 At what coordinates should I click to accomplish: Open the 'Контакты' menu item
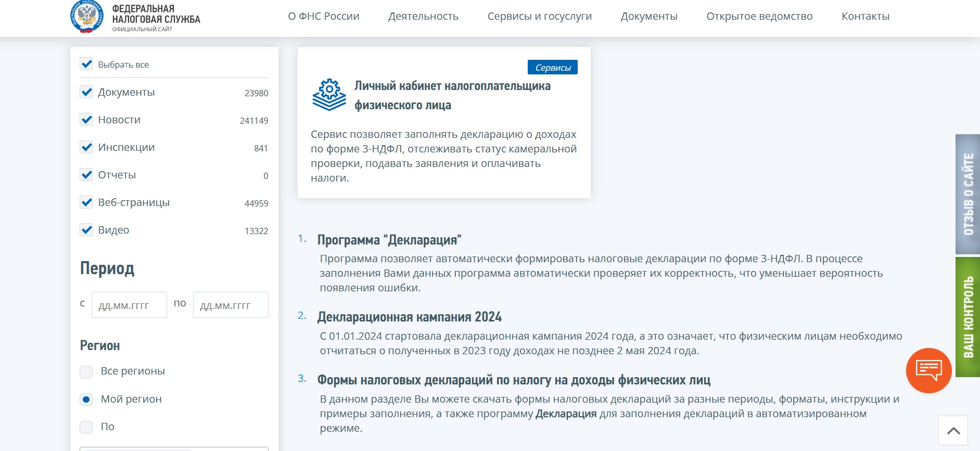[x=866, y=16]
